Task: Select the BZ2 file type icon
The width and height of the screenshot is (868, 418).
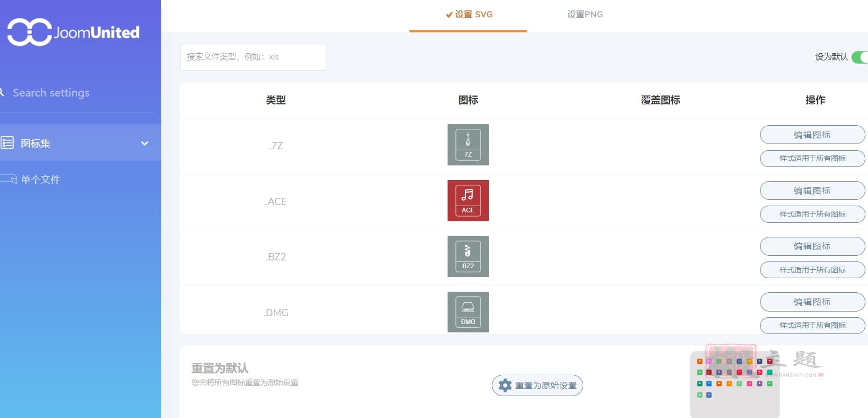Action: [468, 256]
